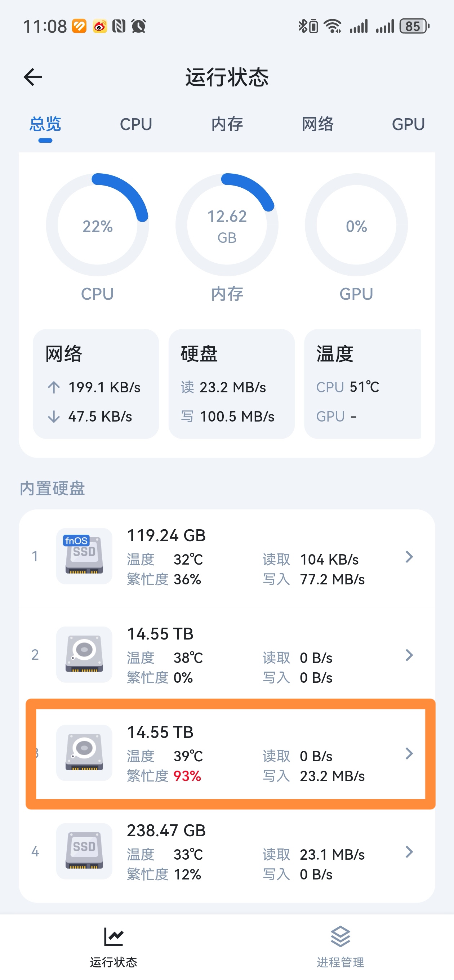Switch to the 内存 tab
Image resolution: width=454 pixels, height=980 pixels.
coord(227,124)
